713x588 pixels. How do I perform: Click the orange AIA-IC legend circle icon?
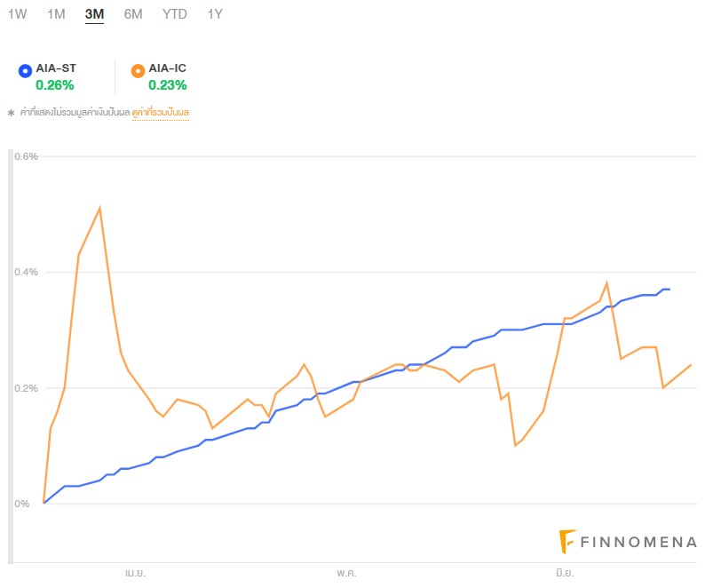(x=137, y=69)
